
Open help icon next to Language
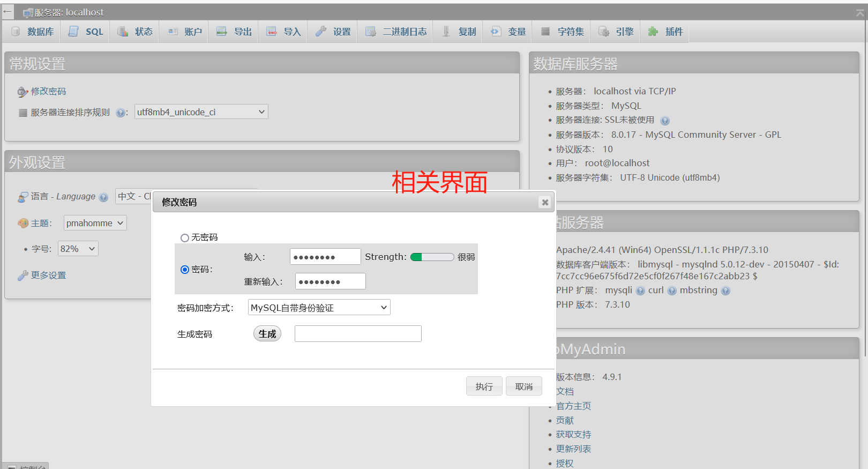tap(103, 197)
